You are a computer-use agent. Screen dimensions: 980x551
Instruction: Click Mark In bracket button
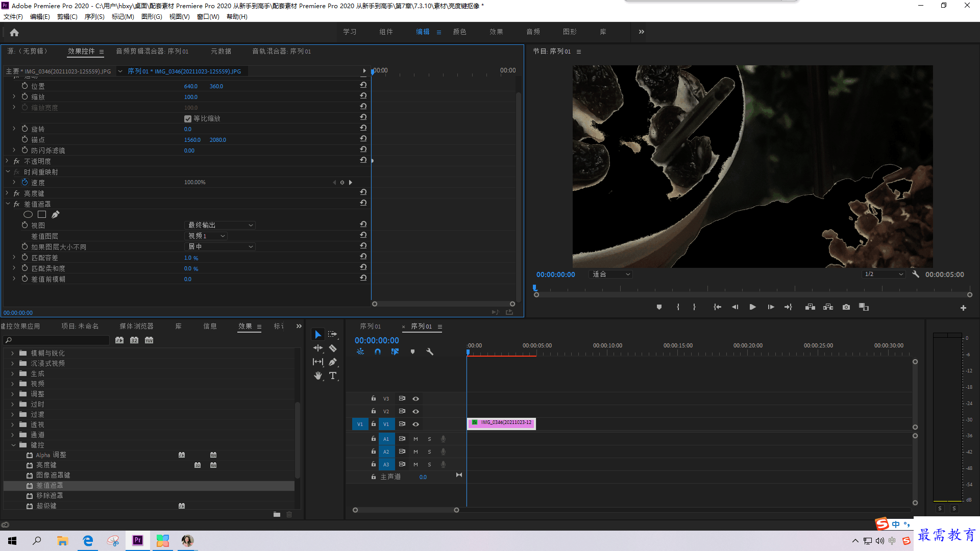(x=678, y=307)
